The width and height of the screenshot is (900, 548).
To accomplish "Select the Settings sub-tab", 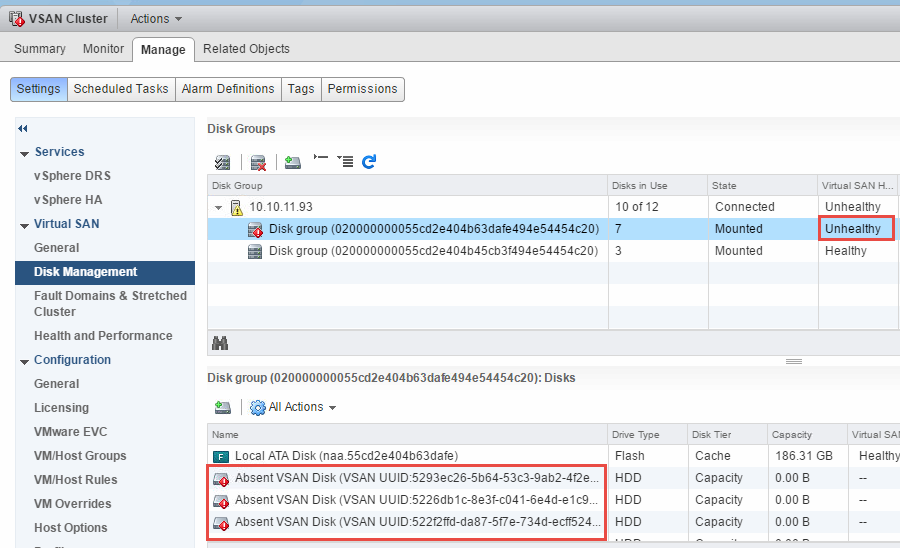I will 38,89.
